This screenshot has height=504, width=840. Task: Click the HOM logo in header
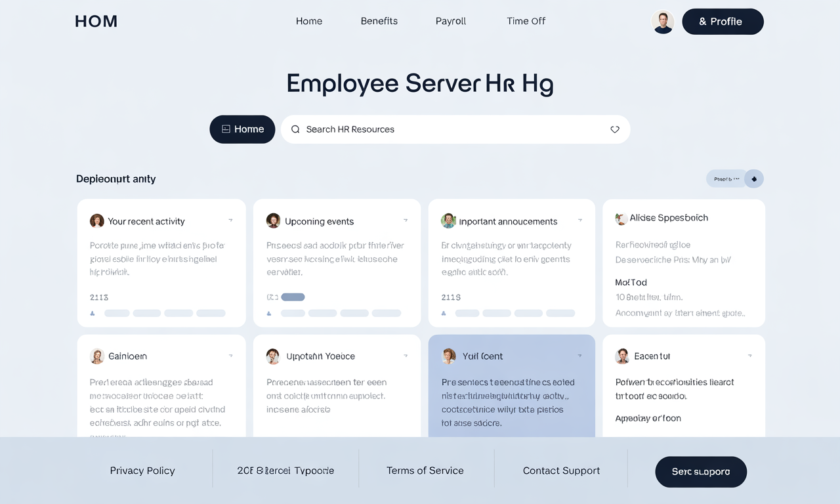coord(96,21)
